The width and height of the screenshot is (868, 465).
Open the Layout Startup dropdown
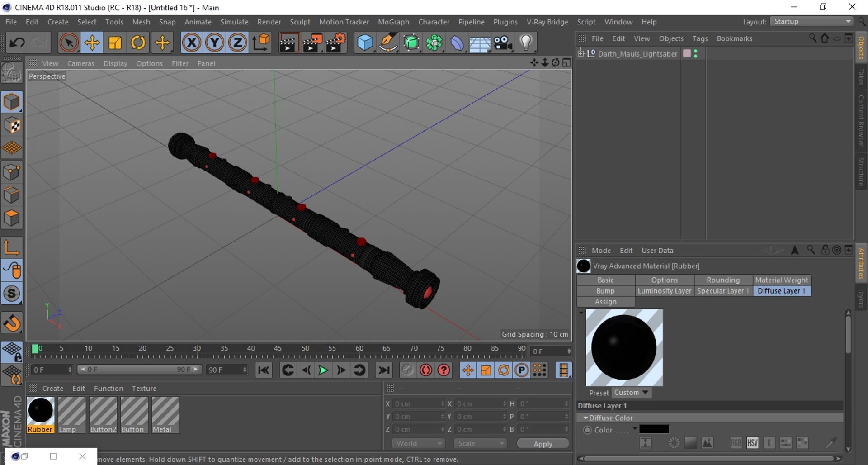(811, 22)
